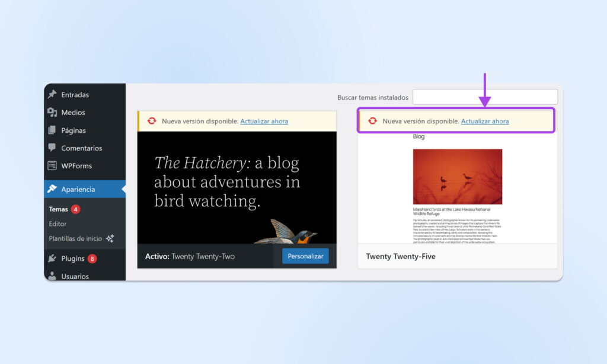Click the WPForms form icon
This screenshot has width=607, height=364.
pyautogui.click(x=52, y=166)
